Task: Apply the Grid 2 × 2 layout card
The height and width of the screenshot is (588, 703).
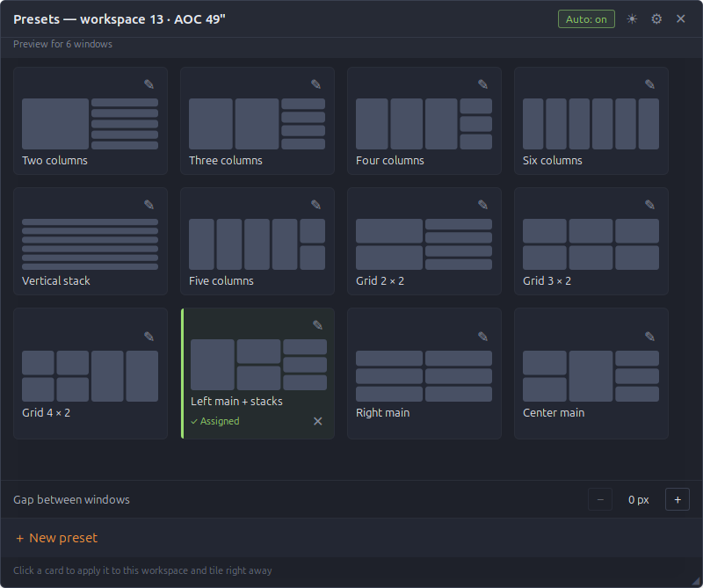Action: pyautogui.click(x=424, y=242)
